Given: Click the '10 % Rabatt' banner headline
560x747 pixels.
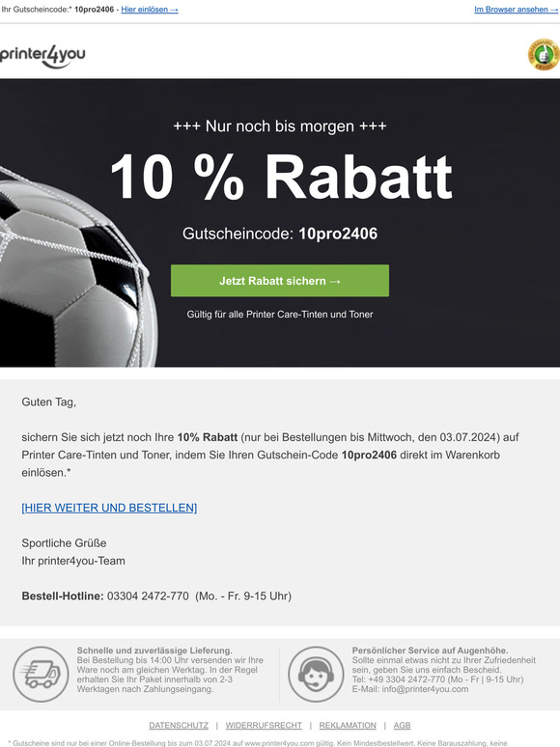Looking at the screenshot, I should pyautogui.click(x=281, y=177).
